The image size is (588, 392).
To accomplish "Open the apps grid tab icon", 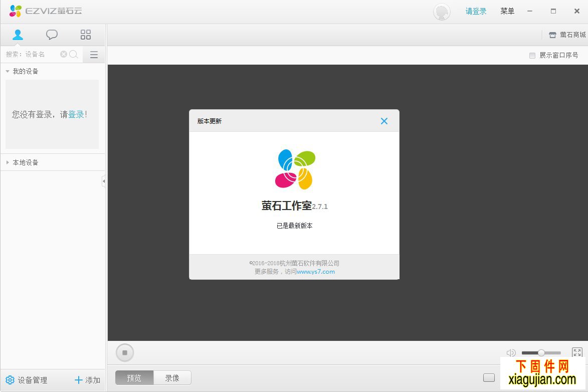I will click(x=86, y=35).
